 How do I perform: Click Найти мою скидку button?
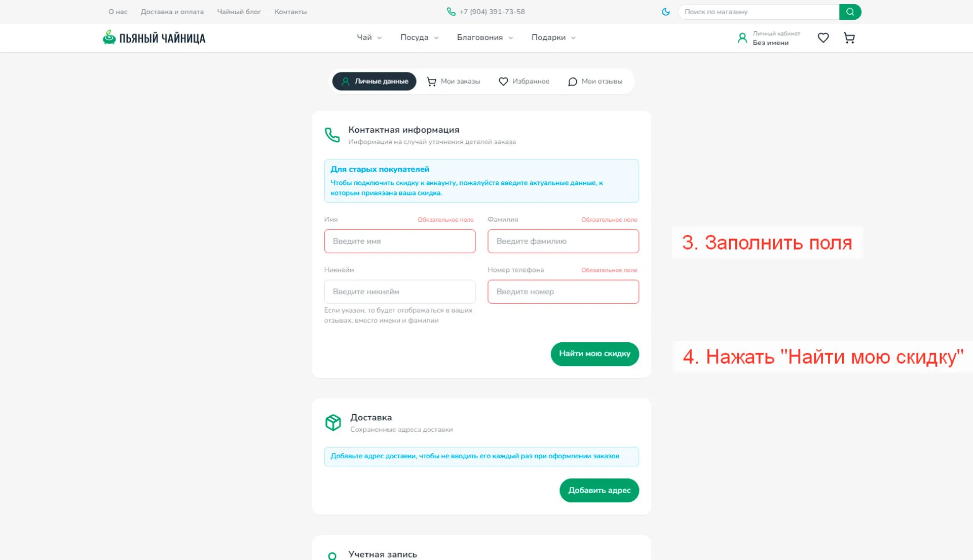[594, 354]
